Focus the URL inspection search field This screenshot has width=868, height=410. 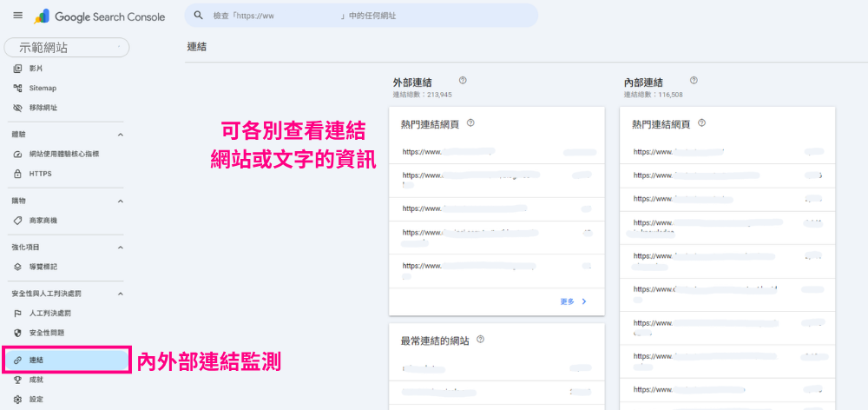click(361, 16)
